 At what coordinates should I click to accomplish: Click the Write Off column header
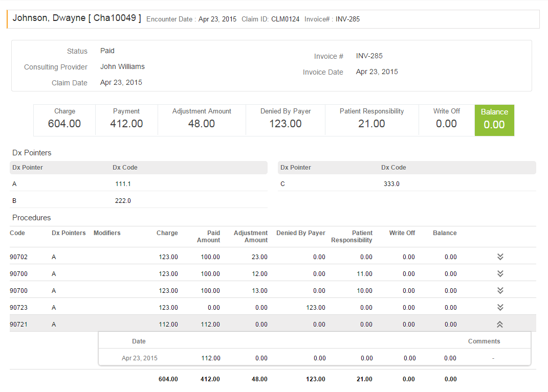pos(402,233)
